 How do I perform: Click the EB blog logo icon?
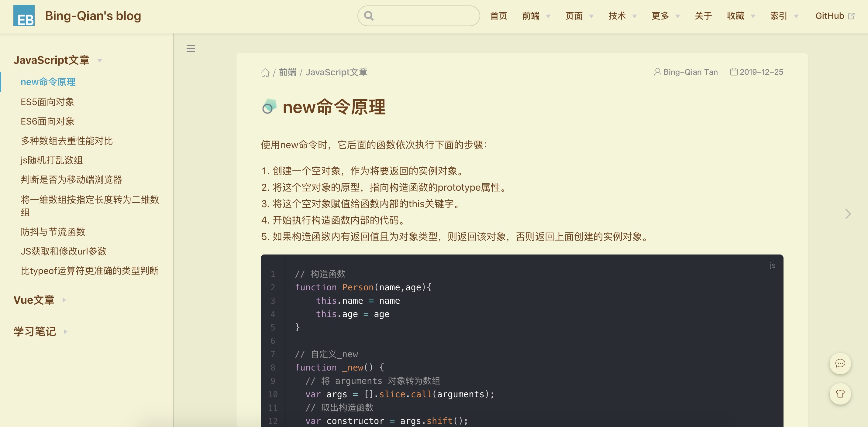[x=24, y=15]
